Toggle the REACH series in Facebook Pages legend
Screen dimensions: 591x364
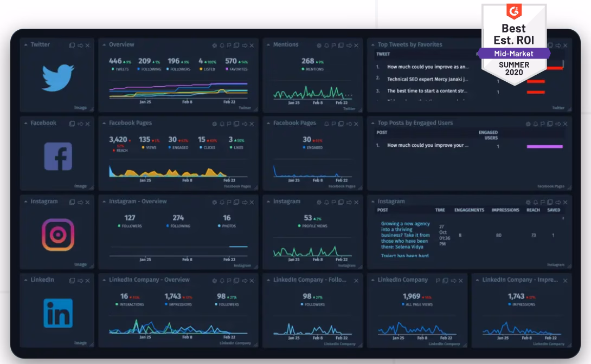120,151
